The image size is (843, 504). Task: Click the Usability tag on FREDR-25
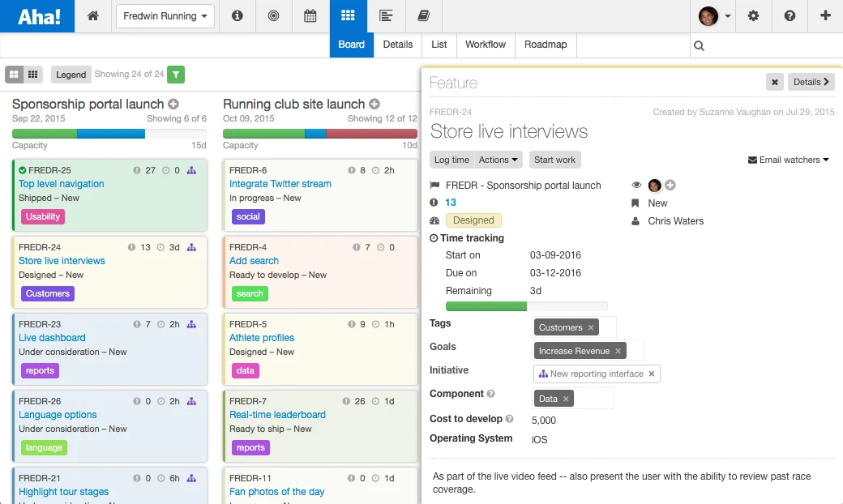click(43, 216)
